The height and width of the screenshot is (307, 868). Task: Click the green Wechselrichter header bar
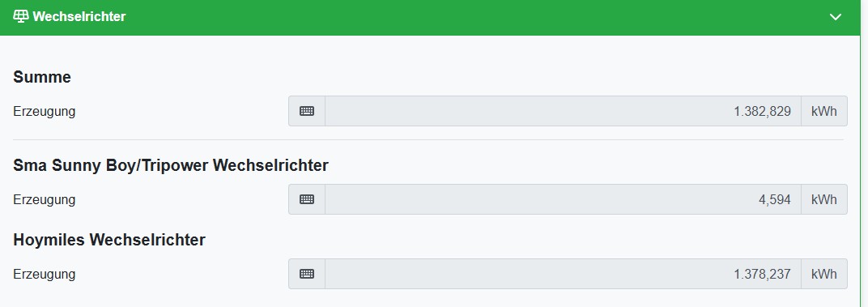430,17
